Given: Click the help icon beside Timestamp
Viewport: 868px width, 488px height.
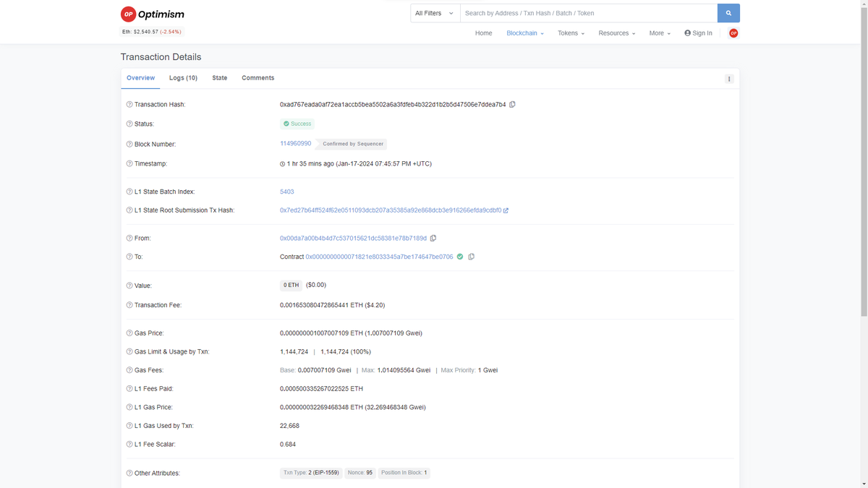Looking at the screenshot, I should (129, 163).
